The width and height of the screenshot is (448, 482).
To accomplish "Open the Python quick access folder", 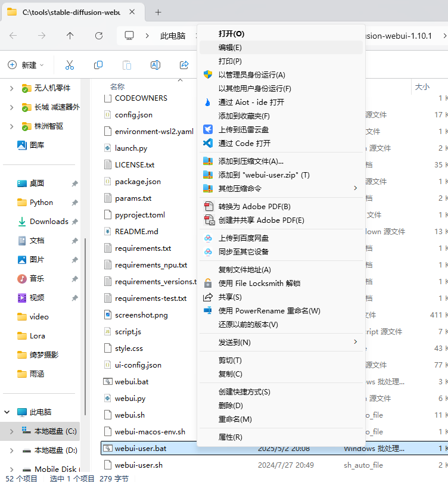I will pyautogui.click(x=41, y=202).
